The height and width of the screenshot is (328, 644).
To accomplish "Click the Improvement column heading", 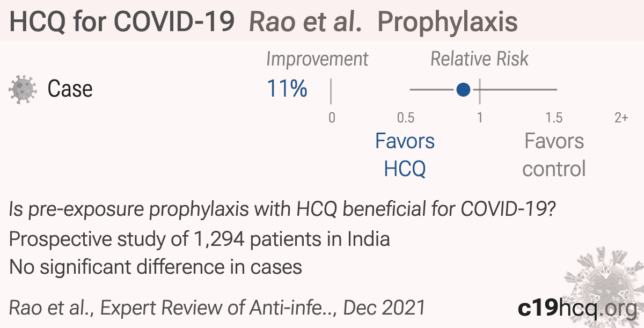I will pos(317,60).
